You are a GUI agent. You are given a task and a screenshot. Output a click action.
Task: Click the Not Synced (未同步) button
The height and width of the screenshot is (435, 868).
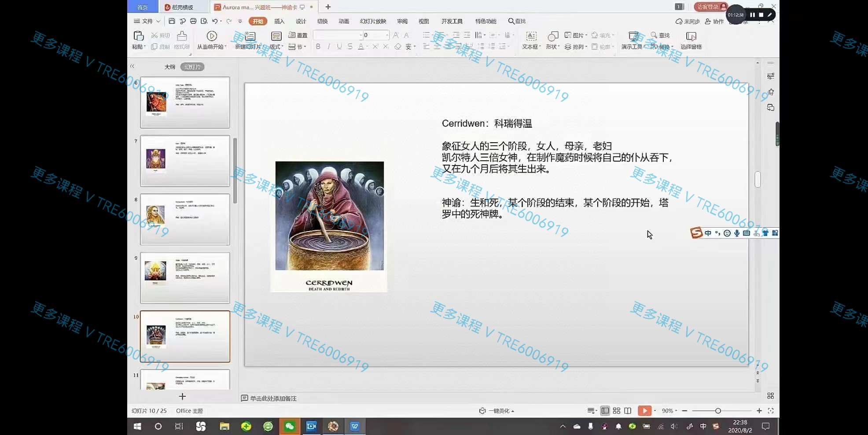point(688,22)
